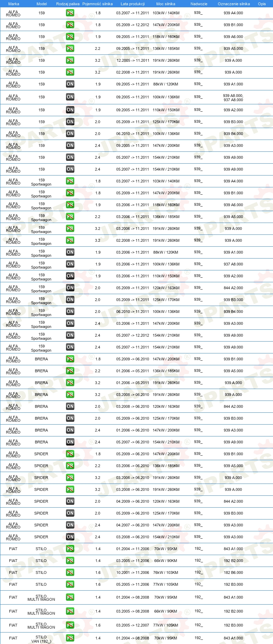Click PB icon in 159 Sportwagon 2.2 row
273x644 pixels.
pyautogui.click(x=70, y=217)
